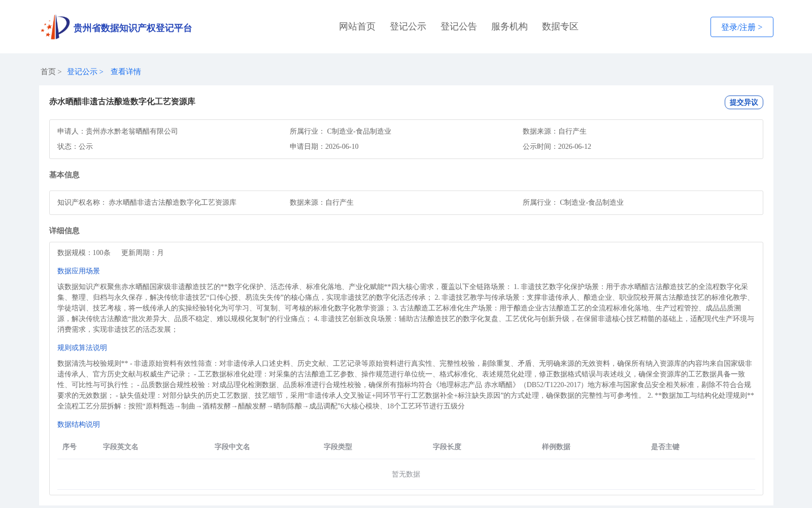Click the platform logo icon

point(55,27)
